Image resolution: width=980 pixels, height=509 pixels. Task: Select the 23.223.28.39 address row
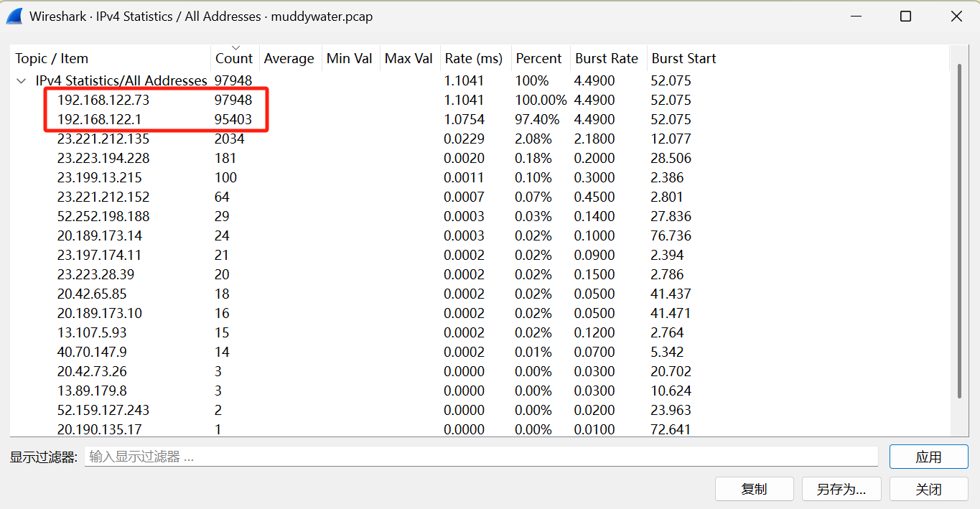(480, 274)
